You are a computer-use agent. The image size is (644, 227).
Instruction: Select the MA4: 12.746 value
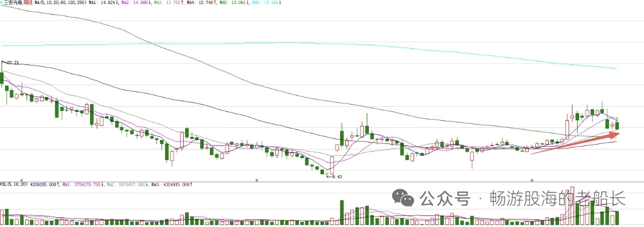(199, 3)
